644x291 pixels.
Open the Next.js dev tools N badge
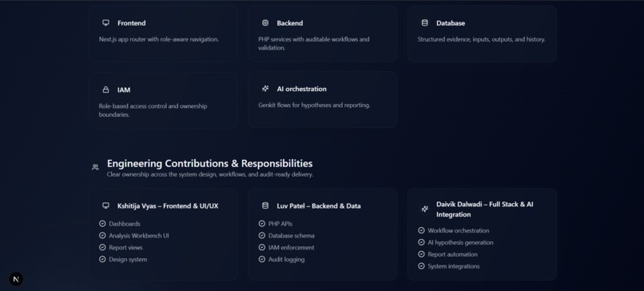point(16,279)
